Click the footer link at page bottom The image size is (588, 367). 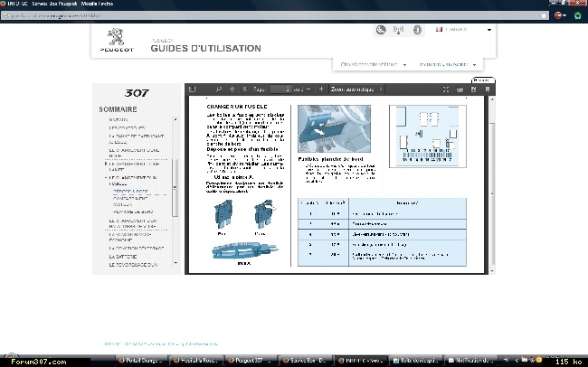click(160, 343)
